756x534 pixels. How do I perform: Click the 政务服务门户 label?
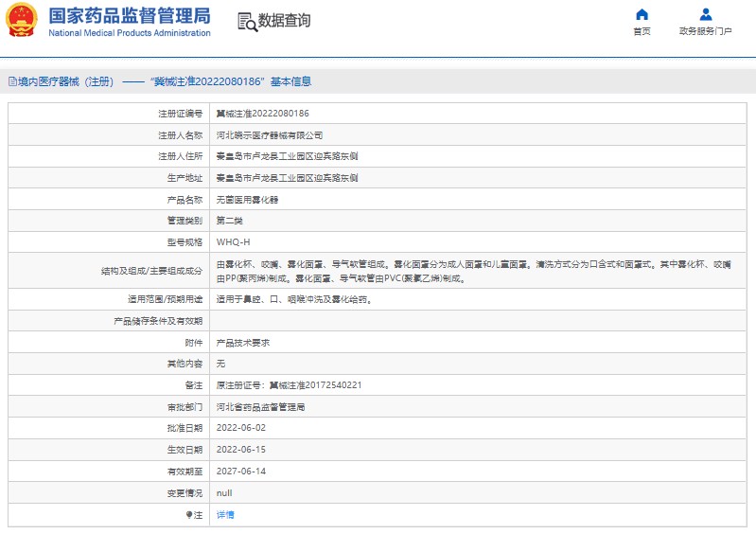[705, 31]
